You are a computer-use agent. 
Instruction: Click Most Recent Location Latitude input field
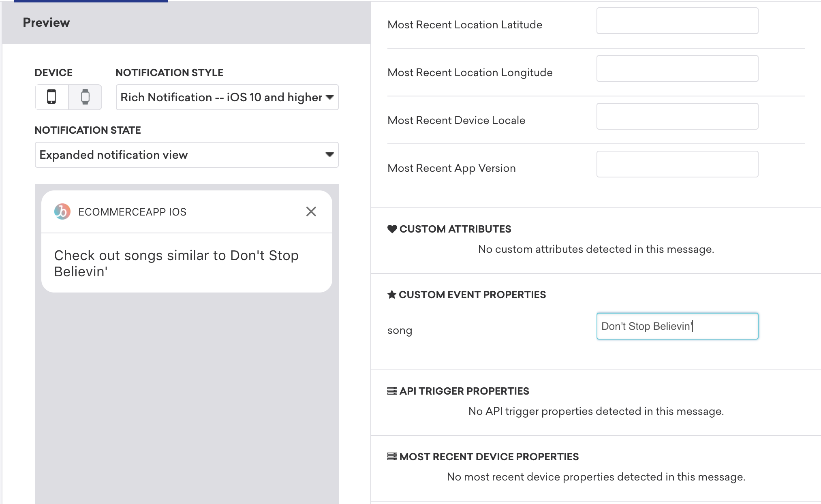pos(677,24)
